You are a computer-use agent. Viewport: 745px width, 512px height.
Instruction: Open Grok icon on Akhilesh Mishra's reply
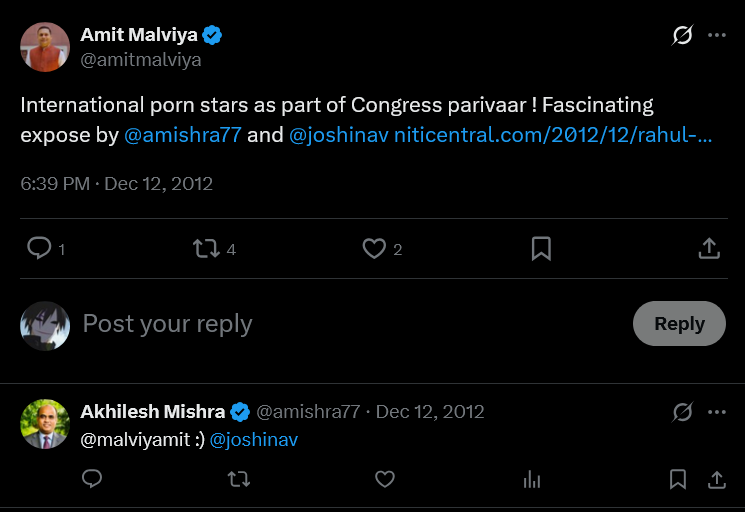(682, 412)
